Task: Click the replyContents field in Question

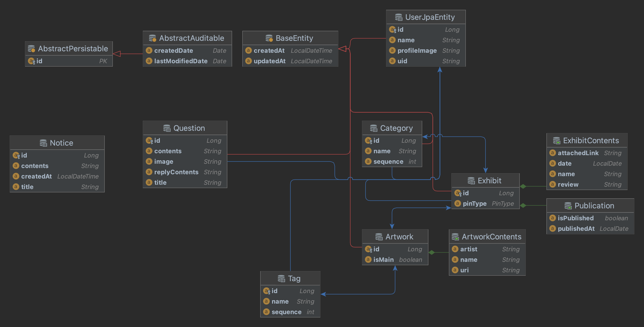Action: [176, 172]
